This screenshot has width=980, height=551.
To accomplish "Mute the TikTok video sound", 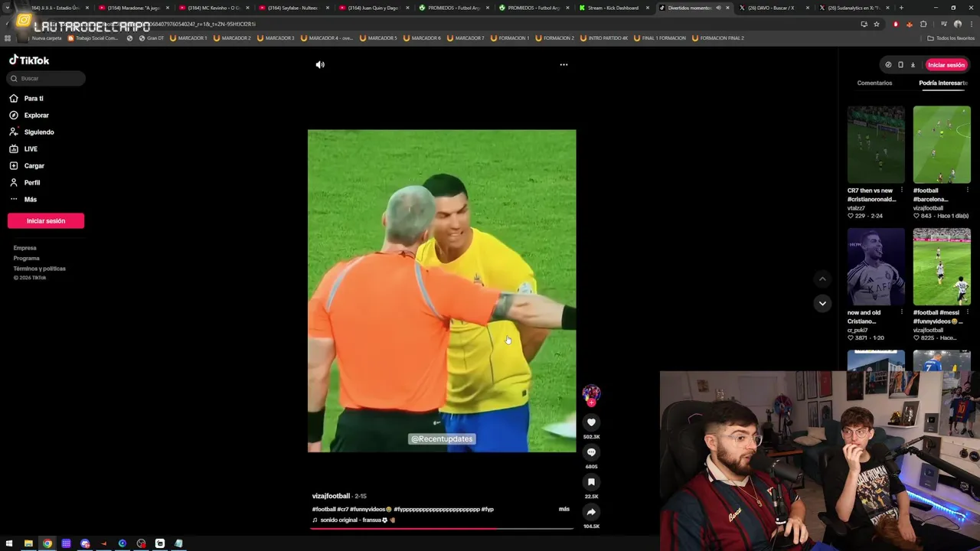I will tap(320, 65).
